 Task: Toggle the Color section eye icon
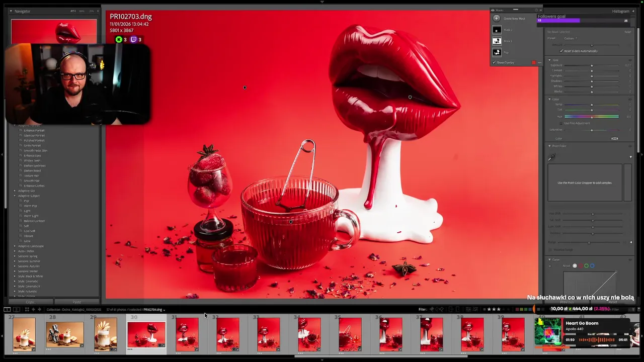click(x=630, y=99)
